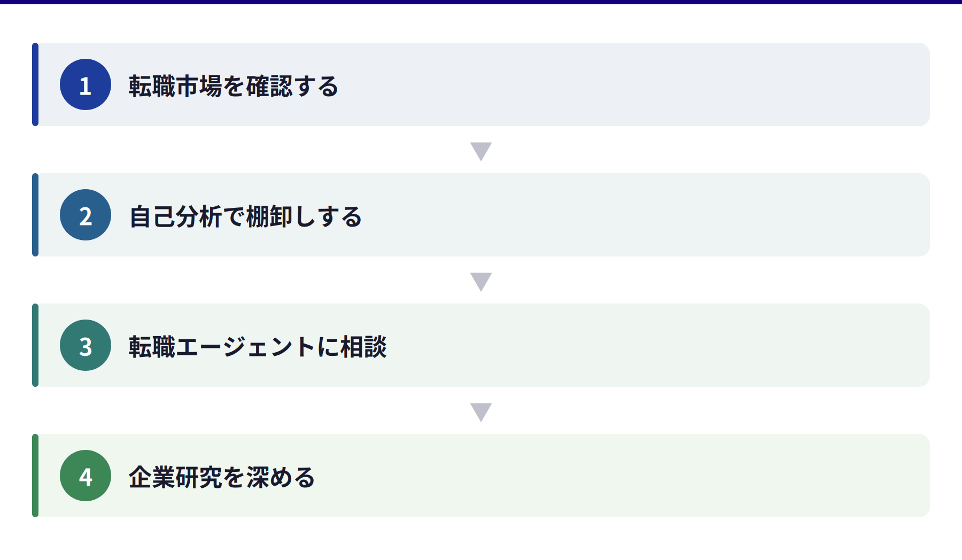
Task: Click the number 2 circle badge
Action: tap(86, 215)
